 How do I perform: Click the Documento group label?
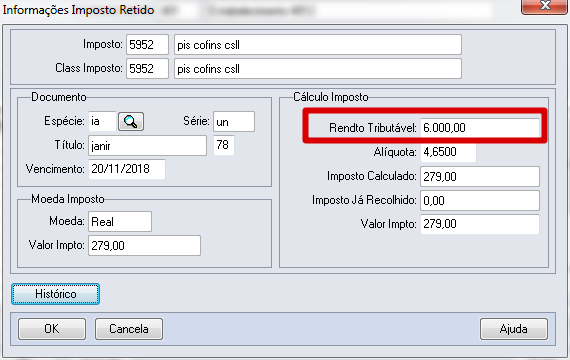tap(59, 97)
